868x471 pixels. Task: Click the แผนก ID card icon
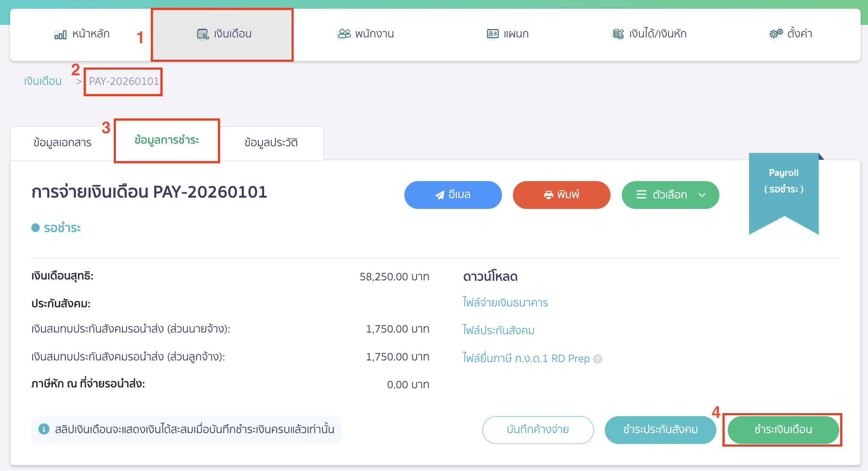[492, 34]
